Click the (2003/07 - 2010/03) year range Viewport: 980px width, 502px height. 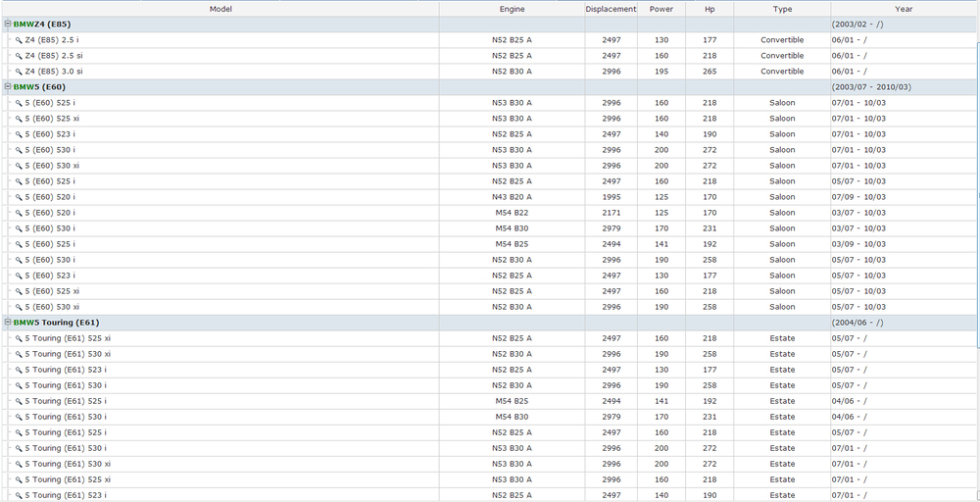tap(871, 87)
